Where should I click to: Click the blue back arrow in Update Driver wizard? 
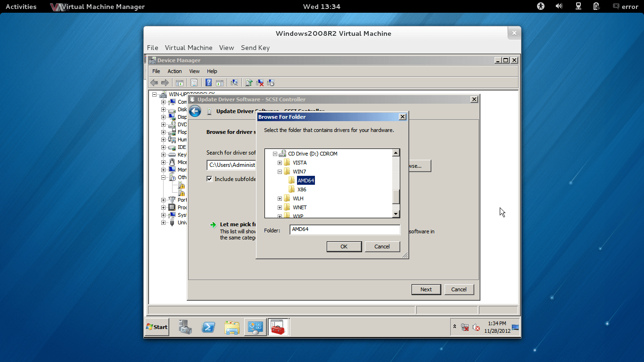pyautogui.click(x=195, y=111)
